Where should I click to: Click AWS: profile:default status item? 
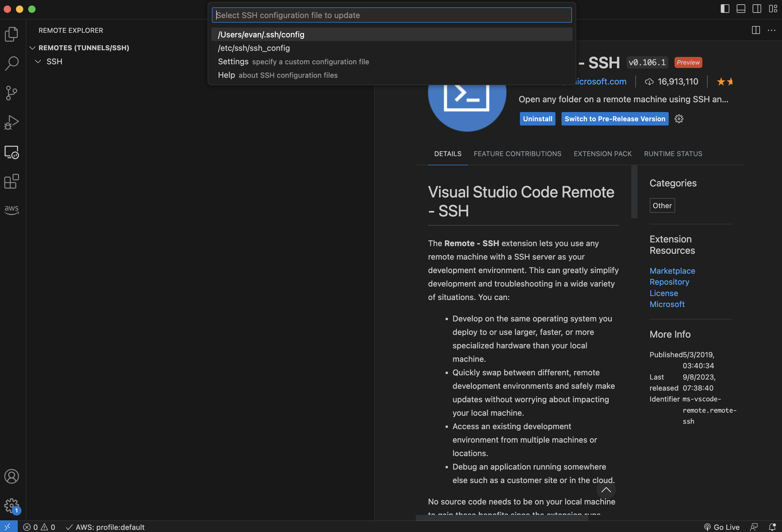(105, 527)
